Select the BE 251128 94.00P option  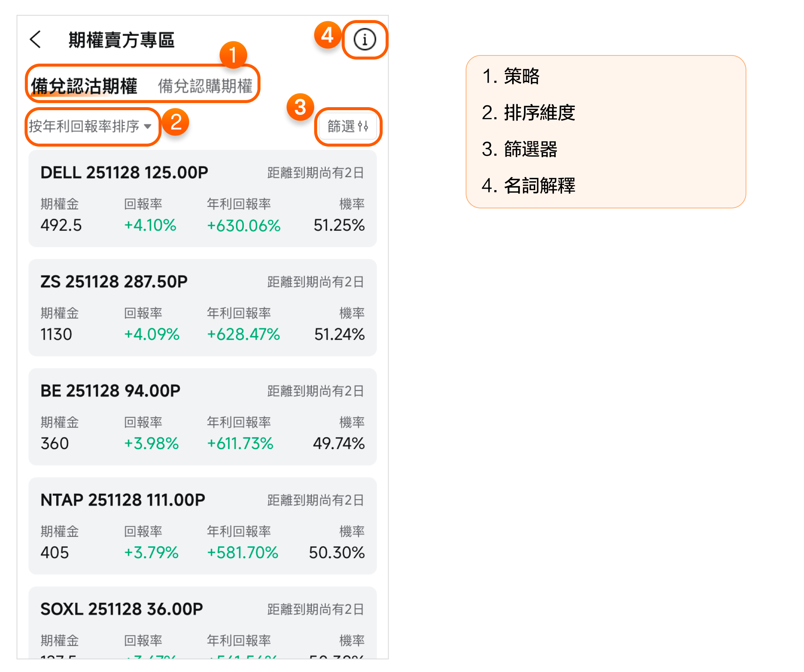(110, 391)
